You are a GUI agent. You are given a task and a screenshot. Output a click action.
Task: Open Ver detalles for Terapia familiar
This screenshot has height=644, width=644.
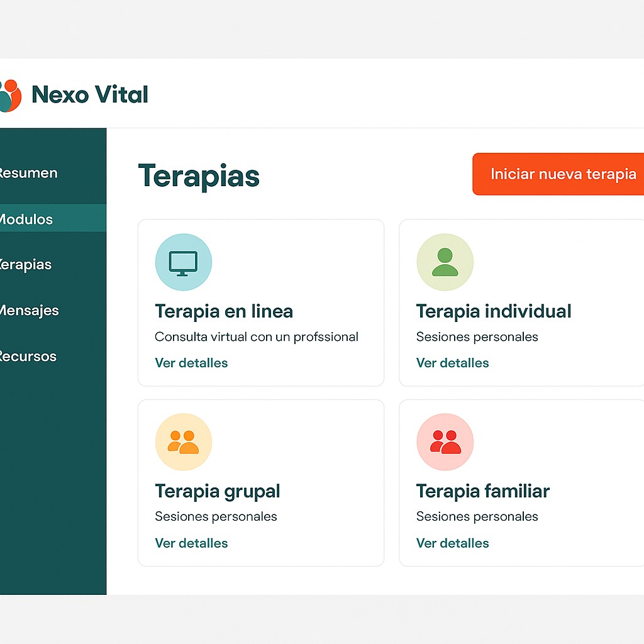coord(452,543)
